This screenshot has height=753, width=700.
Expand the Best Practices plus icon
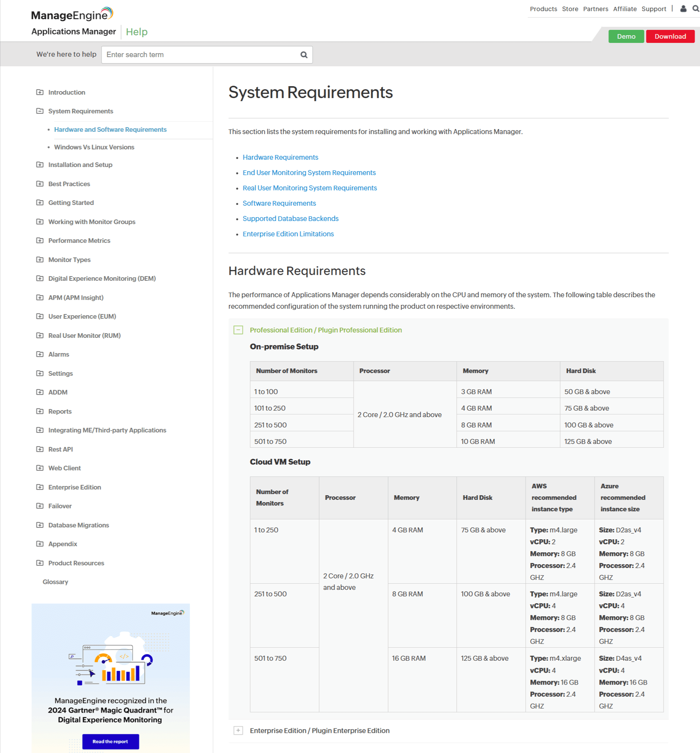point(40,184)
